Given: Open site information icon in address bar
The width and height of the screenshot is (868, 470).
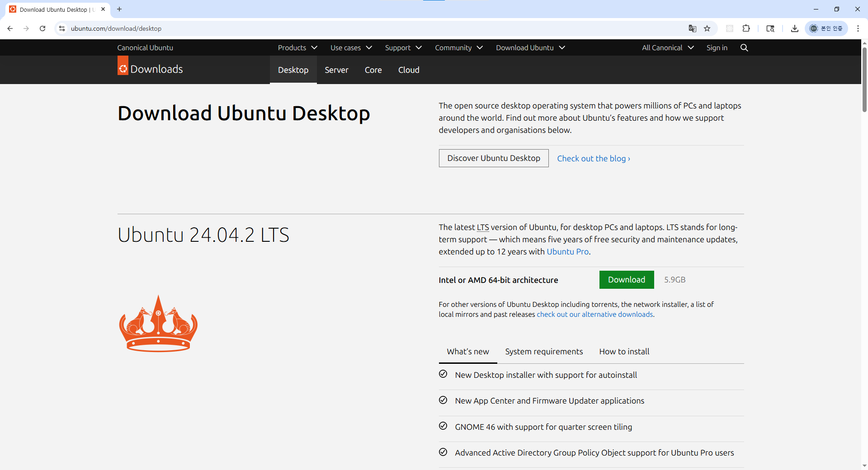Looking at the screenshot, I should coord(62,28).
